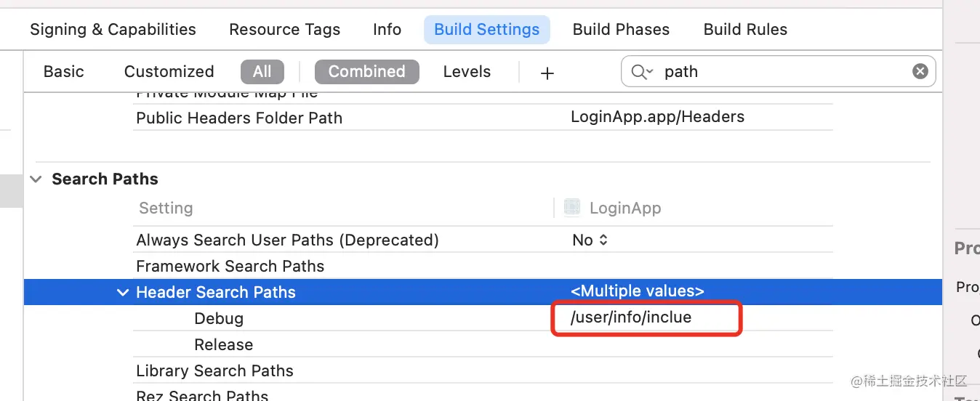Screen dimensions: 980x401
Task: Show only Customized settings
Action: click(169, 71)
